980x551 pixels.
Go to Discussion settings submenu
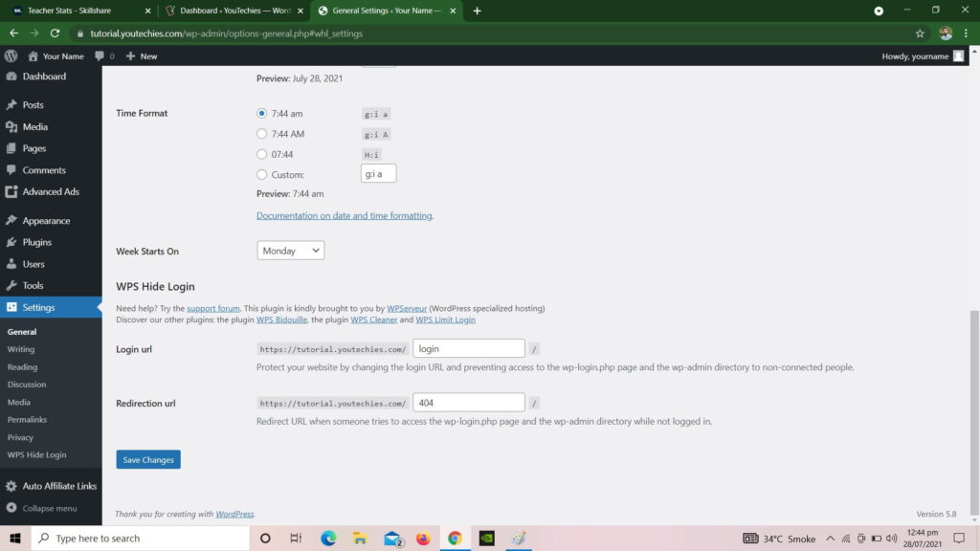point(27,385)
